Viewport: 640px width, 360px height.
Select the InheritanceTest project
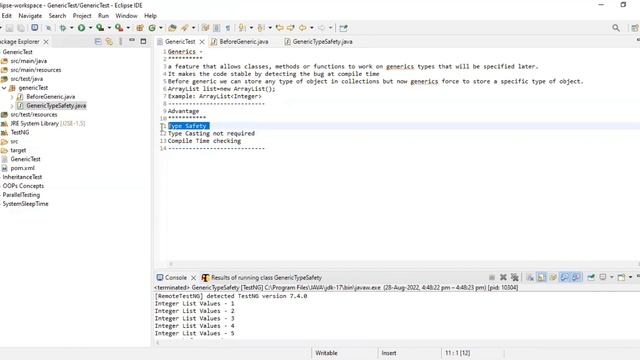[x=22, y=177]
